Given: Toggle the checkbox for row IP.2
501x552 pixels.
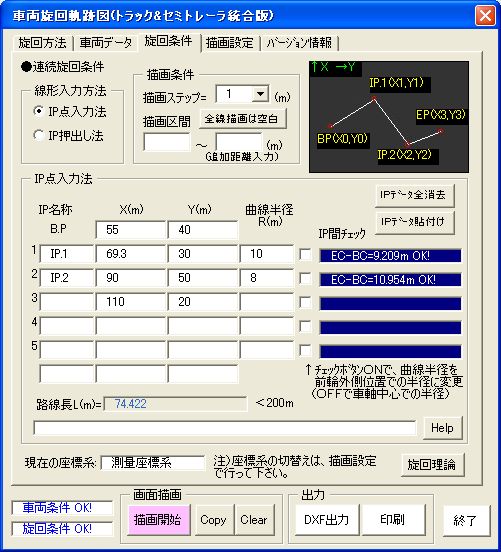Looking at the screenshot, I should pyautogui.click(x=305, y=278).
